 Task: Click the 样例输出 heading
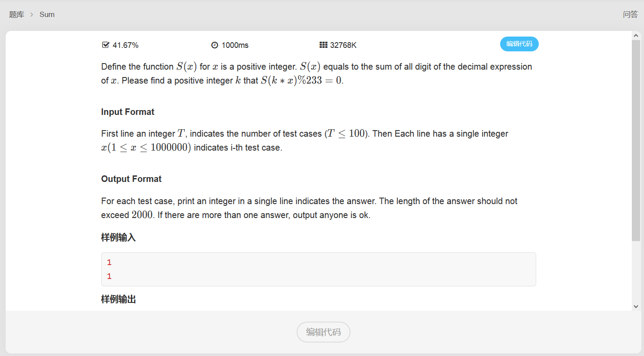pos(118,299)
